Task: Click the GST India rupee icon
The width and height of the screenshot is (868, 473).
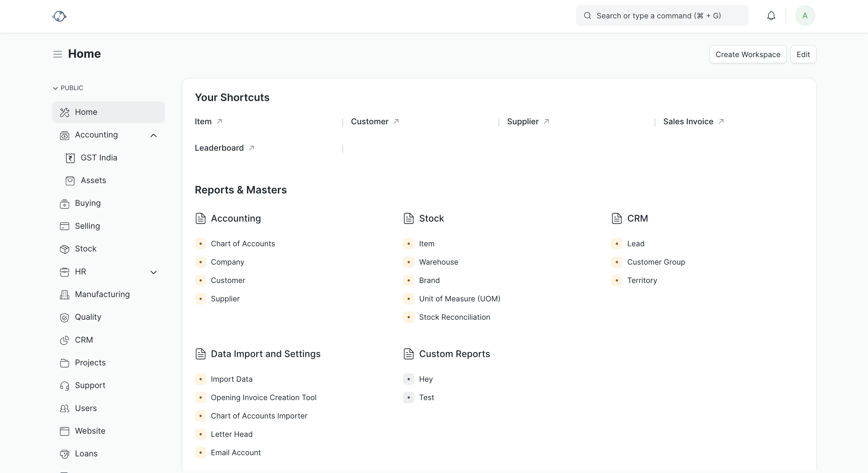Action: point(70,158)
